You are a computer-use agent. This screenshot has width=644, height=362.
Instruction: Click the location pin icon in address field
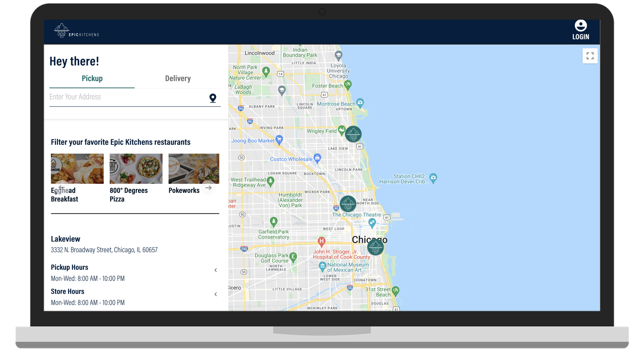point(213,98)
